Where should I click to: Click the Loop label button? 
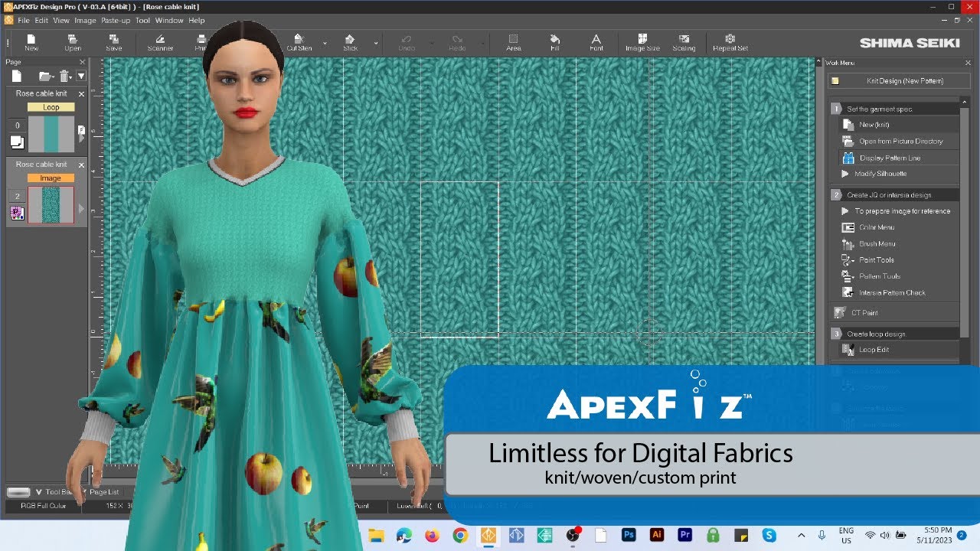pyautogui.click(x=51, y=107)
